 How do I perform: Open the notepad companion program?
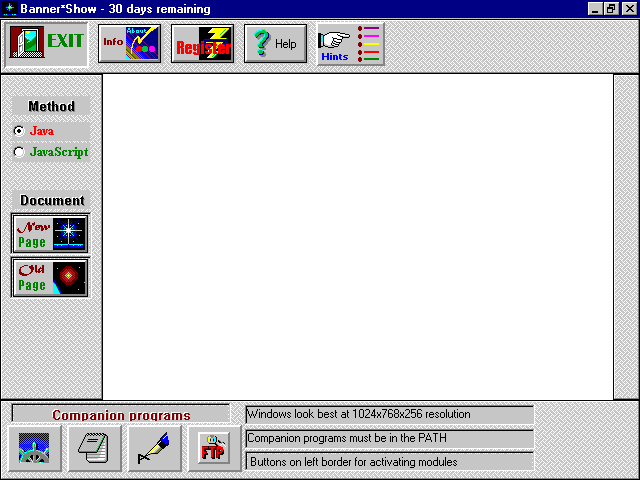pyautogui.click(x=94, y=448)
